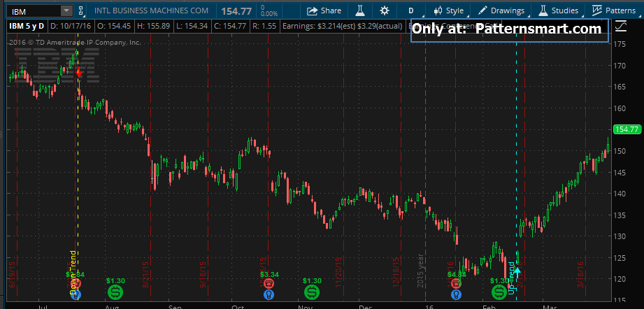Click the C: 154.77 close value
644x309 pixels.
(229, 26)
